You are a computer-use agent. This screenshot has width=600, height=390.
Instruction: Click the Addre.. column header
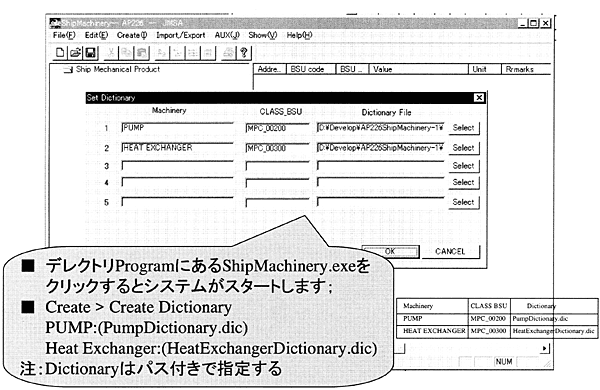click(270, 69)
